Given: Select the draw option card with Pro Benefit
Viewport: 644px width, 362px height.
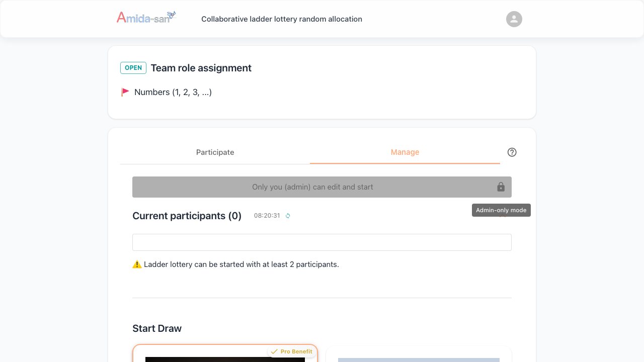Looking at the screenshot, I should point(225,353).
